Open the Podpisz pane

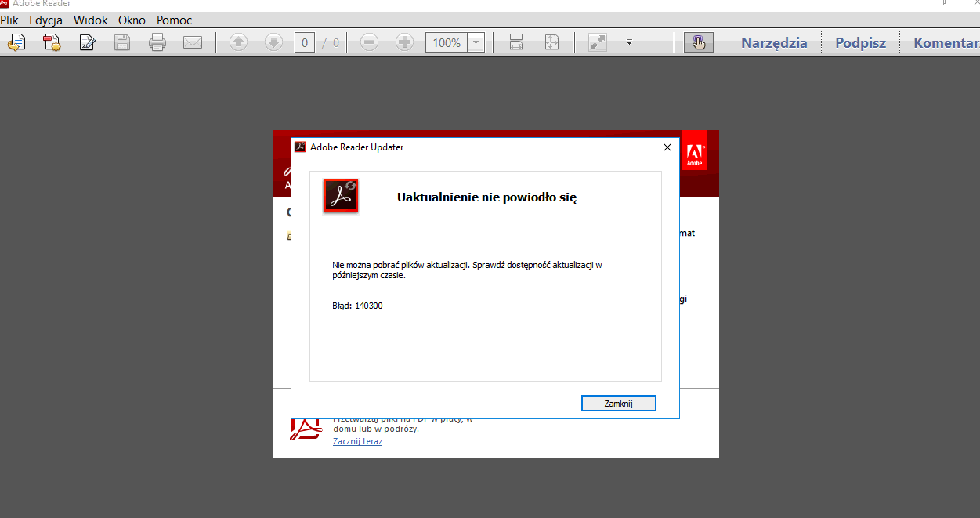click(x=860, y=43)
